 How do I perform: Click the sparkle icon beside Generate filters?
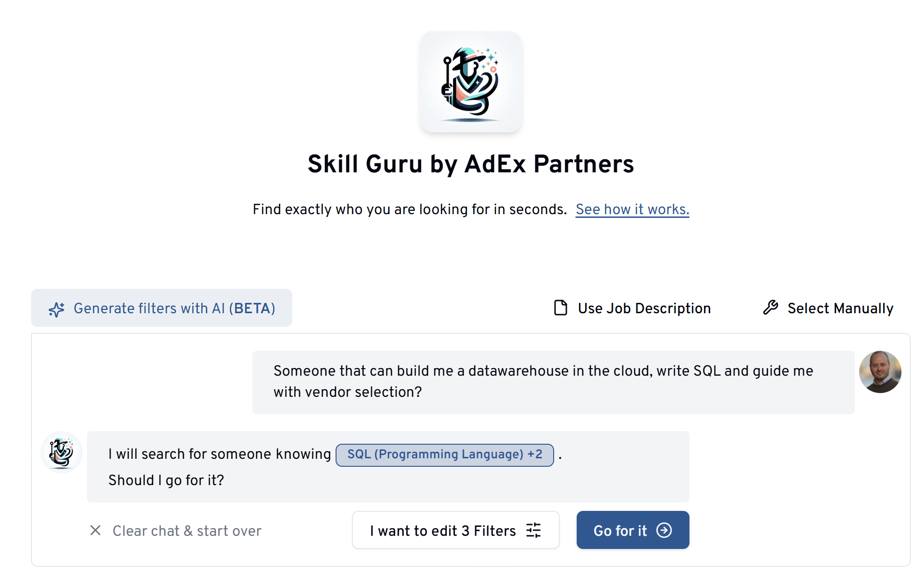(56, 309)
